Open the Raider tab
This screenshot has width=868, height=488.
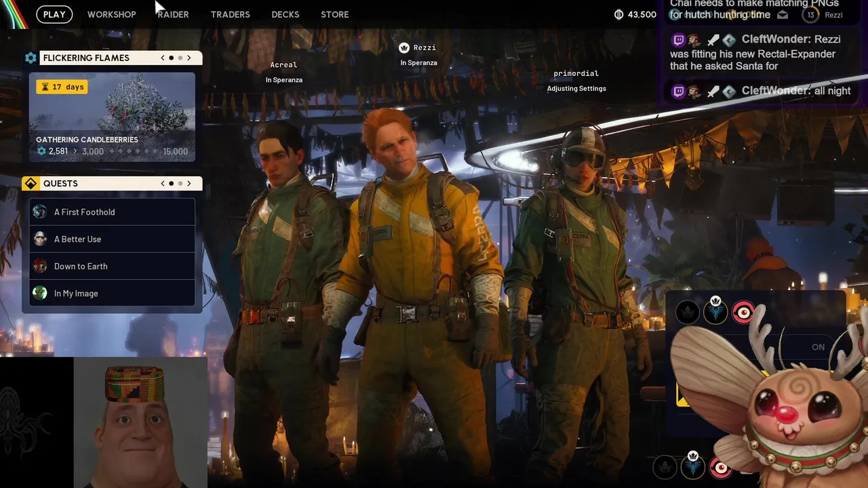pos(173,14)
